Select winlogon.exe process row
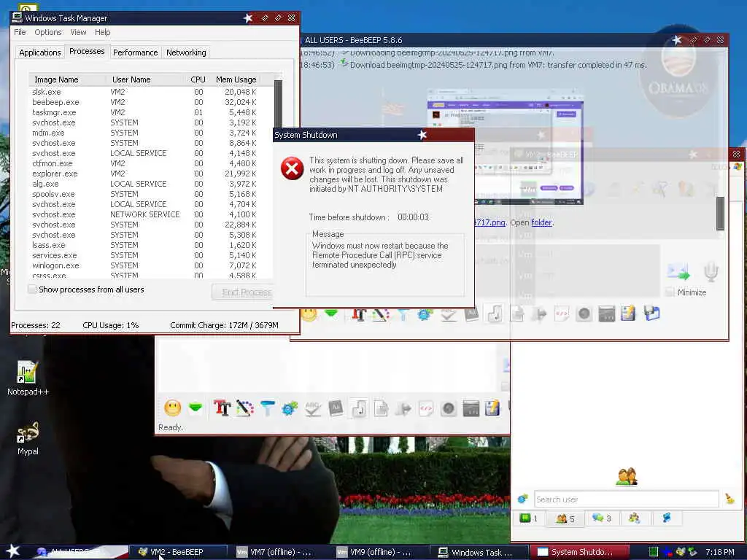747x560 pixels. point(144,265)
